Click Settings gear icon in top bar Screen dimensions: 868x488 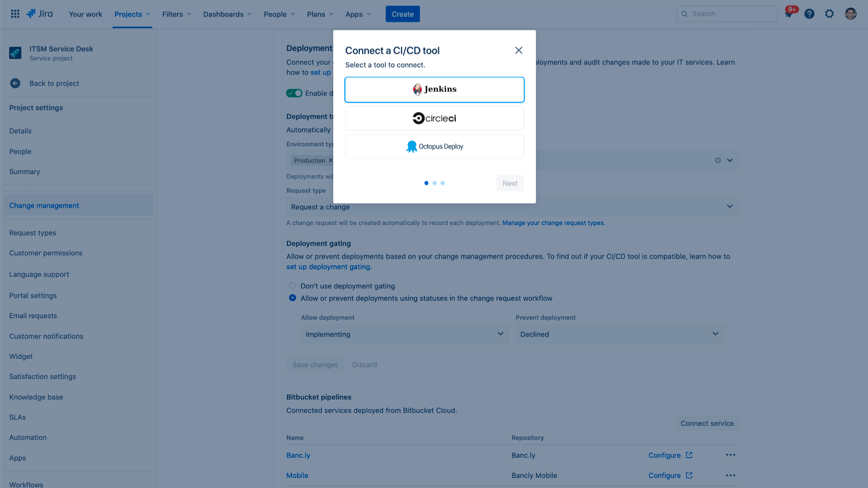[829, 14]
